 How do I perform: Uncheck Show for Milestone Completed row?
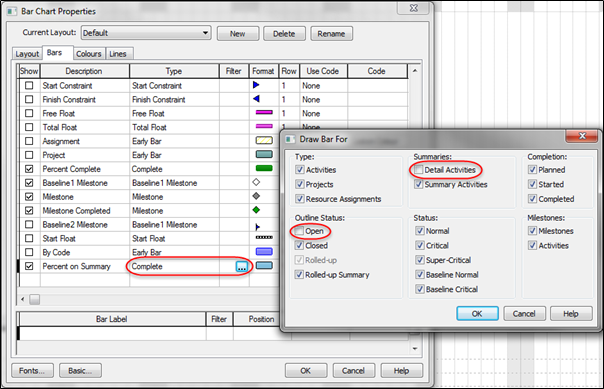coord(29,210)
